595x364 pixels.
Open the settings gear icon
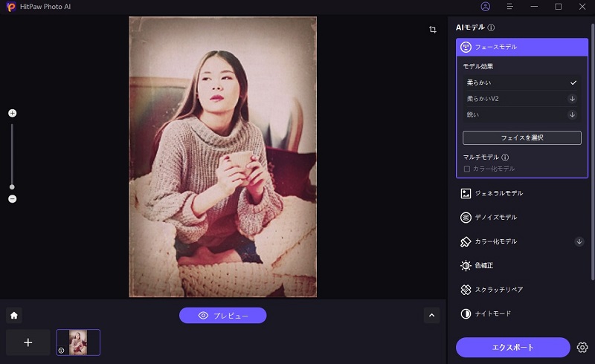582,347
